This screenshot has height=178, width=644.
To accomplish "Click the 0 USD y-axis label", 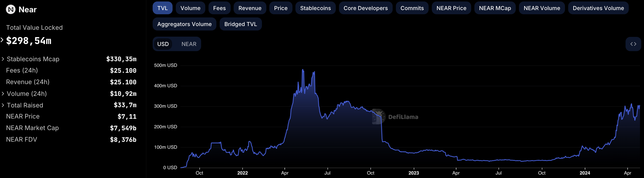I will (170, 167).
